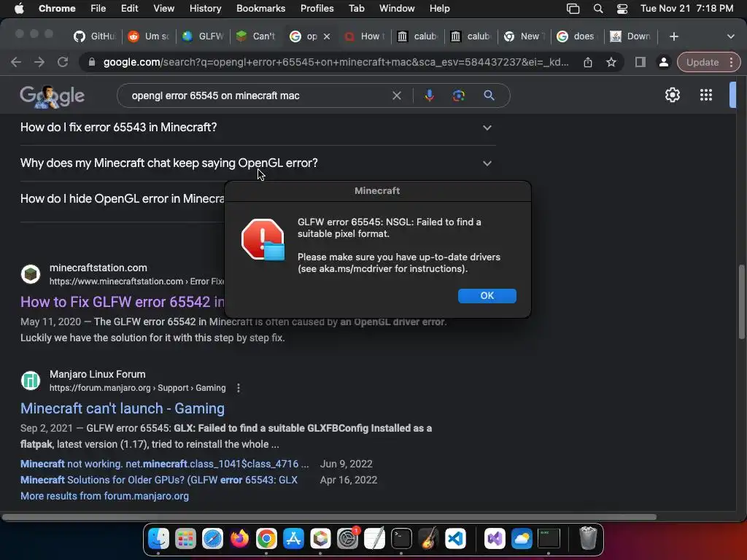The image size is (747, 560).
Task: Open Launchpad from the Dock
Action: 185,539
